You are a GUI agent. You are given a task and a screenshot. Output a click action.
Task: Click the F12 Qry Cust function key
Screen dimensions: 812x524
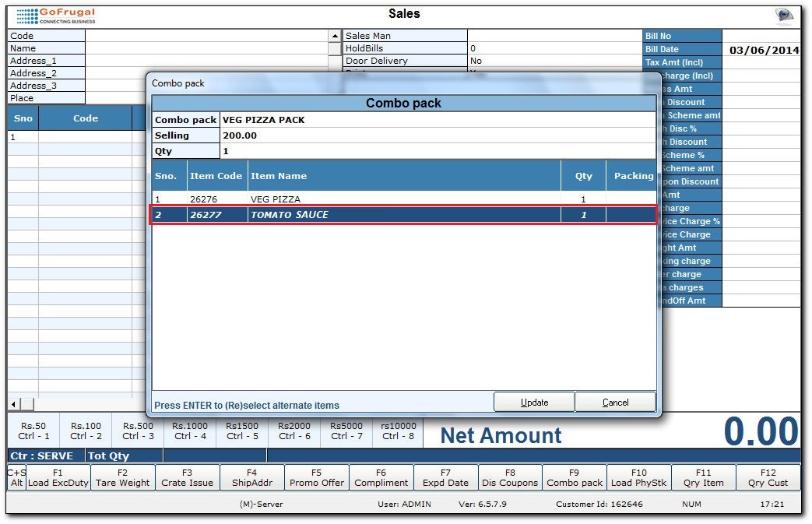(x=768, y=477)
